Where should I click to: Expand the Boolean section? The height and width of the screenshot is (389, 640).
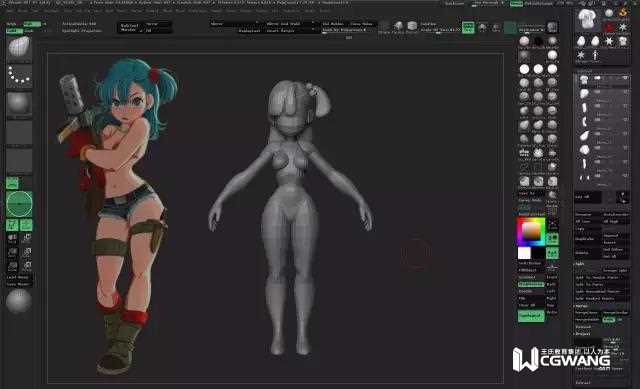583,327
